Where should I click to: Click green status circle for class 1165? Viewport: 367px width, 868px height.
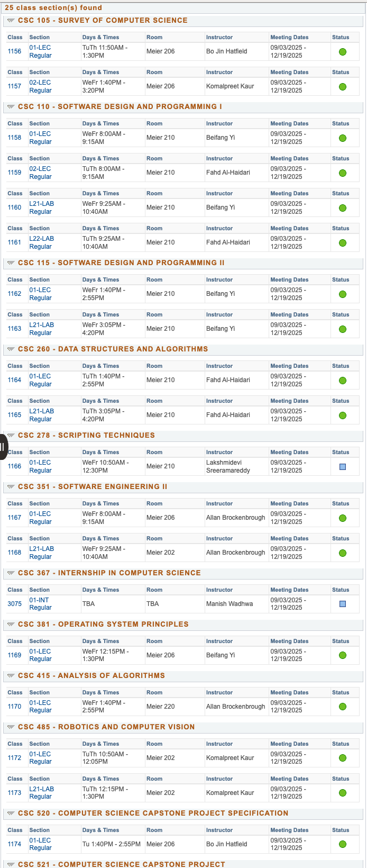coord(343,415)
